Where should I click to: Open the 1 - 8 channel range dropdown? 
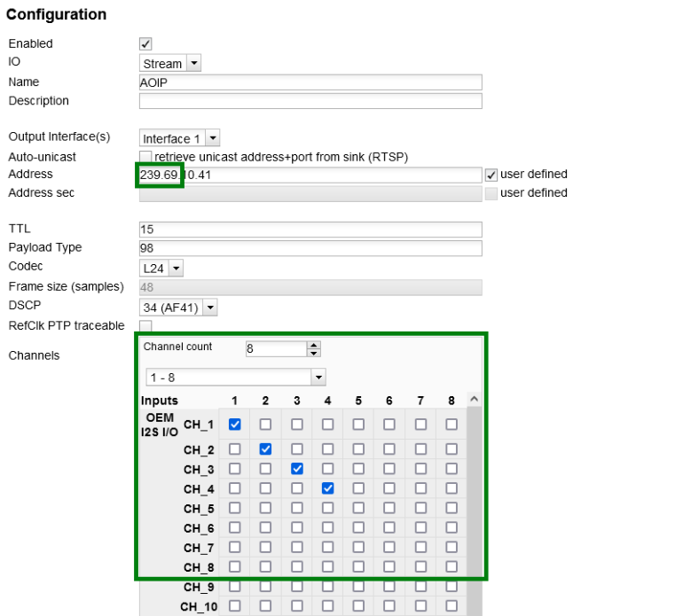coord(236,377)
